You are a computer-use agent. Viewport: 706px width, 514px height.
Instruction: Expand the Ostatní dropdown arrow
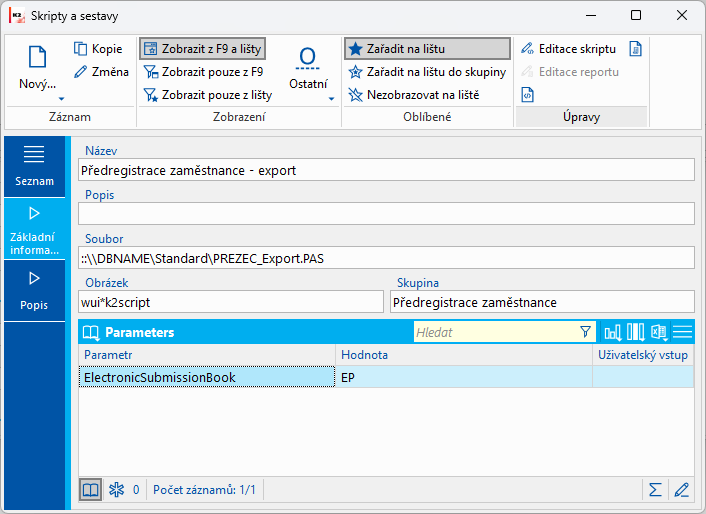coord(331,99)
